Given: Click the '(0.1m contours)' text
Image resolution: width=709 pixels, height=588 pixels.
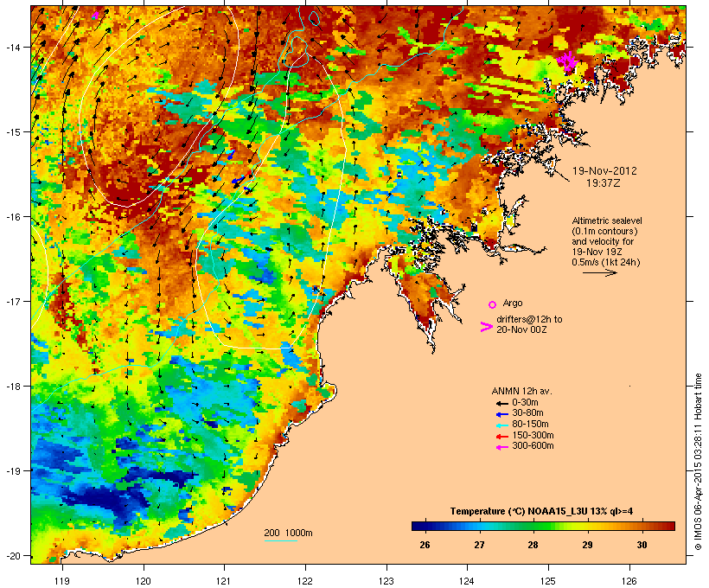Looking at the screenshot, I should click(x=604, y=231).
